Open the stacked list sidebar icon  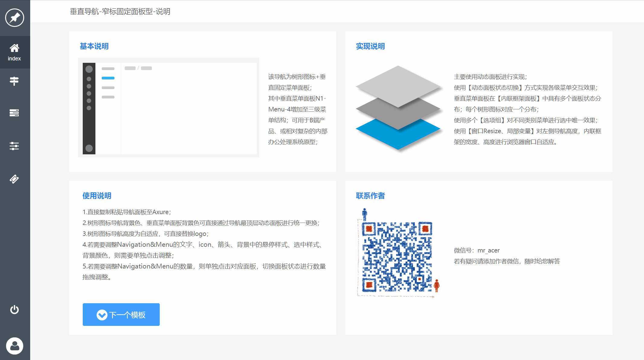14,113
